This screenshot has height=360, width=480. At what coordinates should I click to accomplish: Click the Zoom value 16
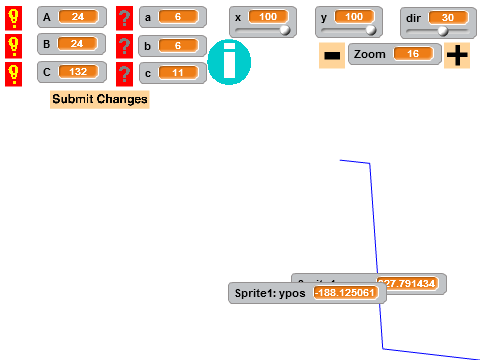click(413, 54)
